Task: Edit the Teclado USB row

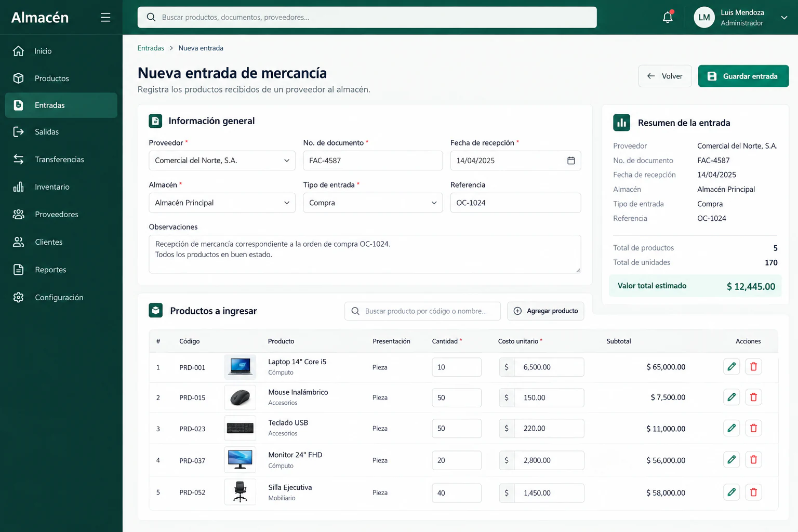Action: point(731,428)
